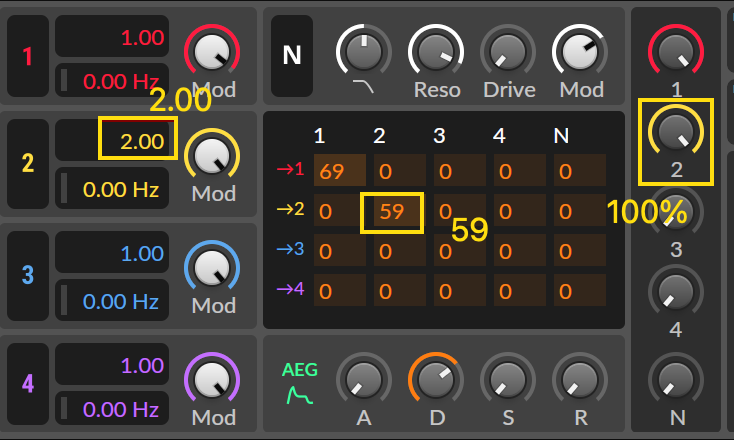Click the output level knob labeled 4

tap(676, 292)
